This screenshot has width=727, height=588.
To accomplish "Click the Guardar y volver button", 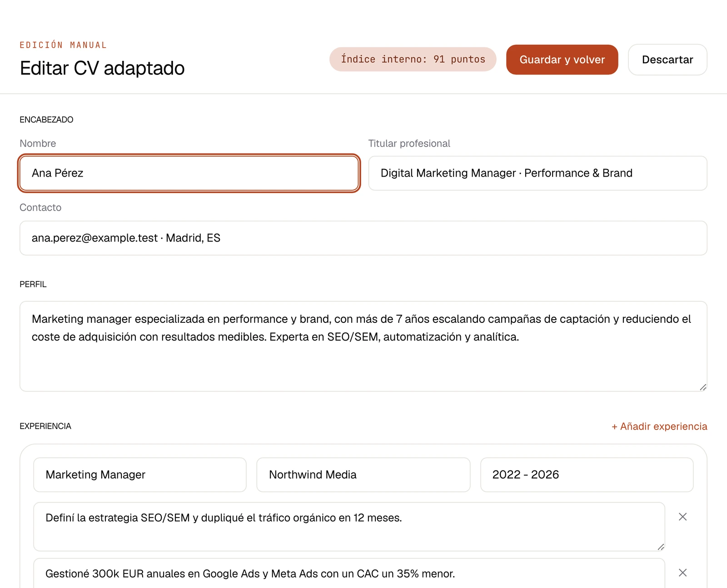I will 562,59.
